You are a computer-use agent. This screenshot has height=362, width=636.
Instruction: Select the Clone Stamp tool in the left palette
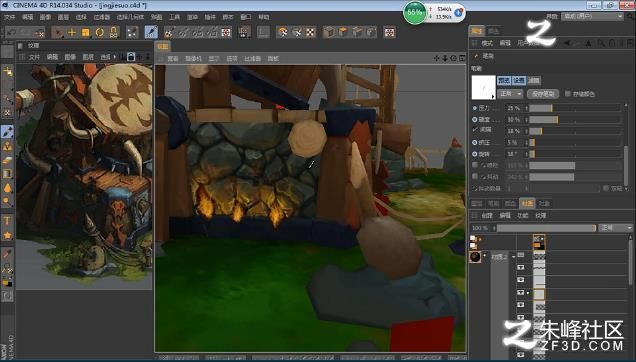point(7,147)
